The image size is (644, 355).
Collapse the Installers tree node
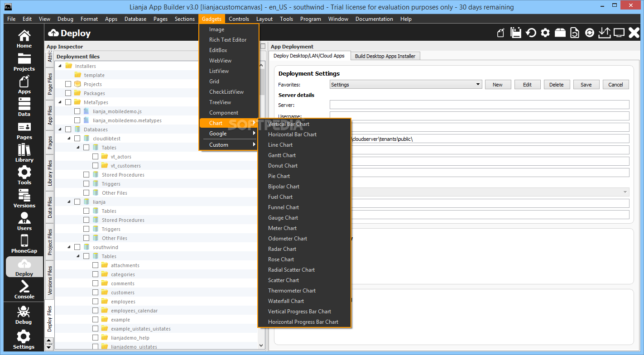point(60,66)
